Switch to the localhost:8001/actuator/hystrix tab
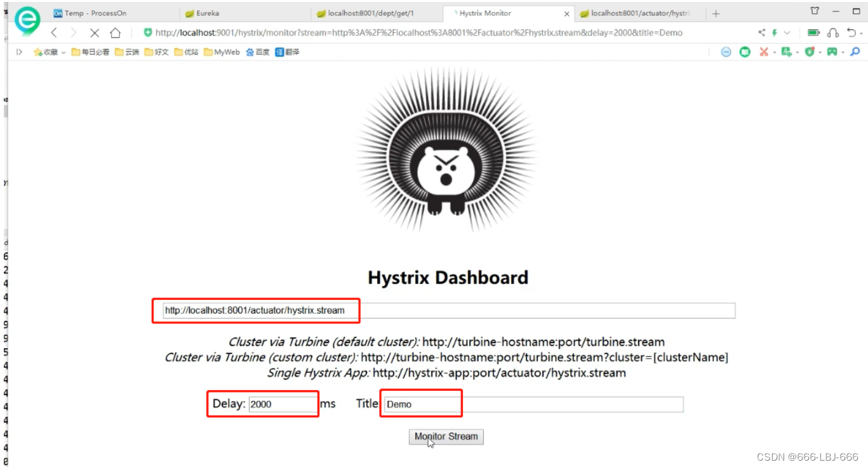The height and width of the screenshot is (467, 868). pyautogui.click(x=639, y=13)
